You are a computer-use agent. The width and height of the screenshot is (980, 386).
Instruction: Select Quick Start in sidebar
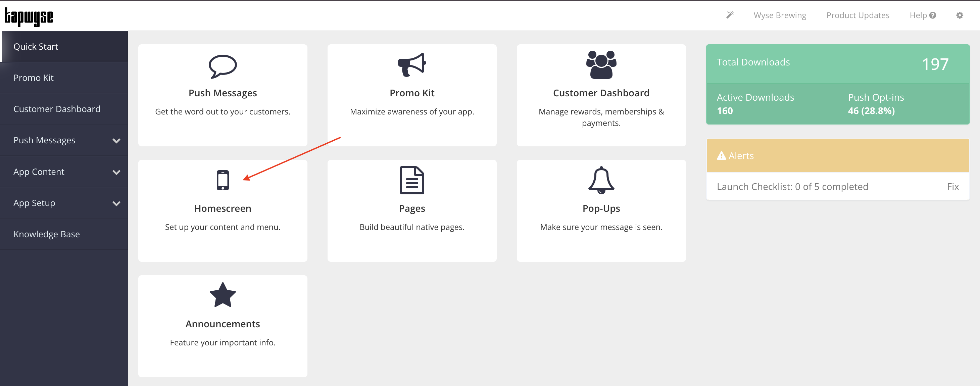[36, 46]
